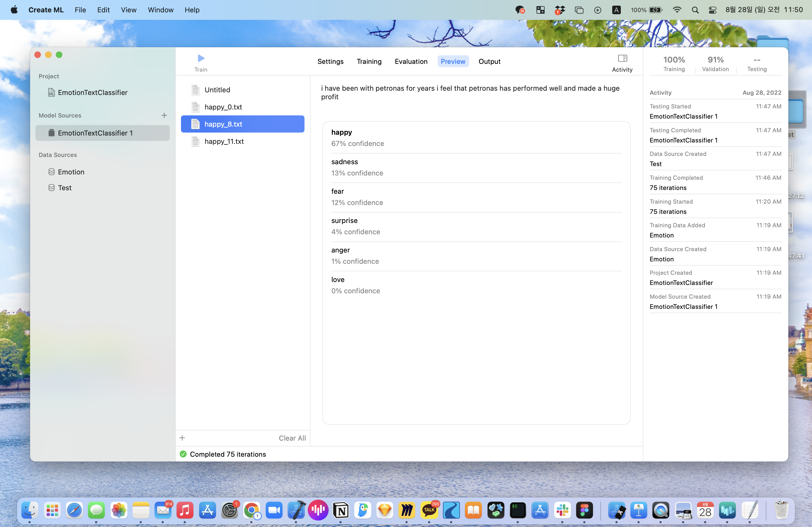
Task: Open the File menu
Action: pos(80,10)
